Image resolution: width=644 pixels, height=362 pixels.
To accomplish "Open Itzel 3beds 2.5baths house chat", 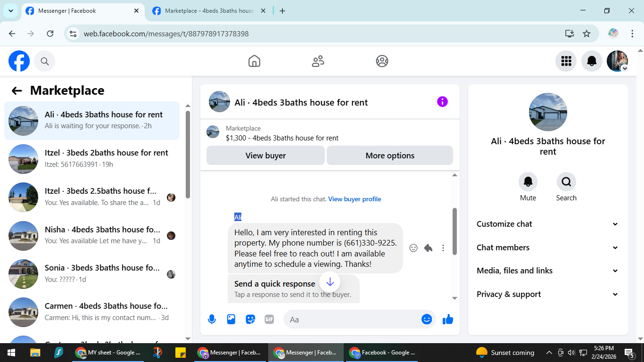I will pos(92,197).
